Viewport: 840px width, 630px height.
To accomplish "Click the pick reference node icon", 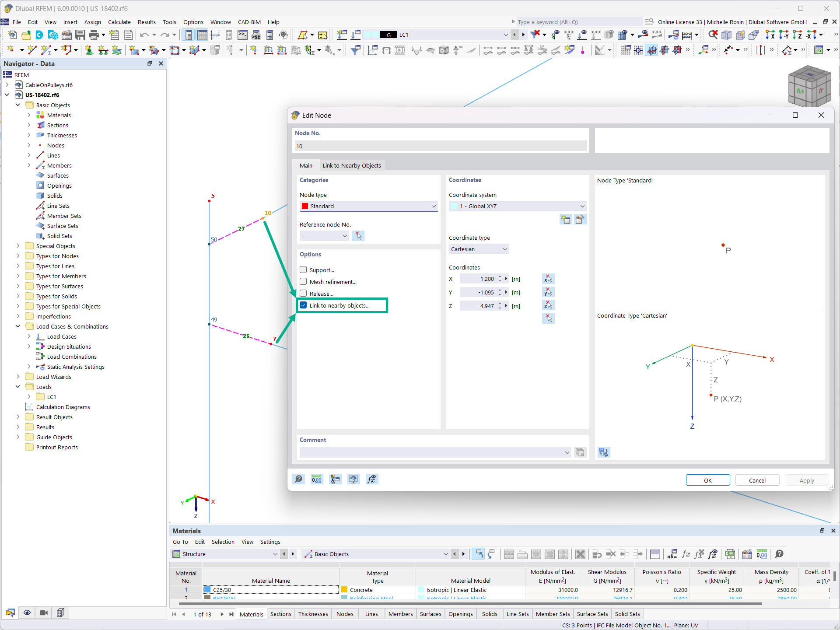I will coord(358,236).
